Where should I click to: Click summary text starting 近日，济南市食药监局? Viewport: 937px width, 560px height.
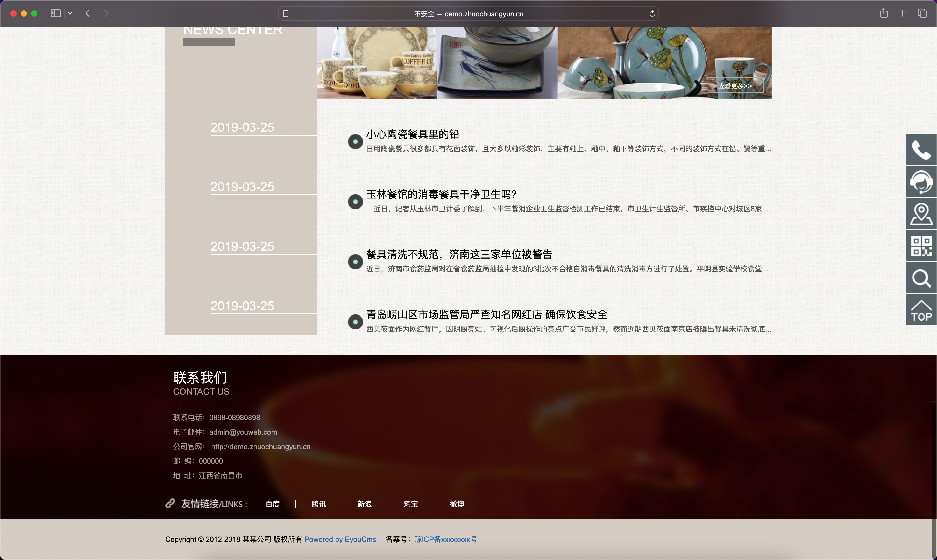pos(567,269)
